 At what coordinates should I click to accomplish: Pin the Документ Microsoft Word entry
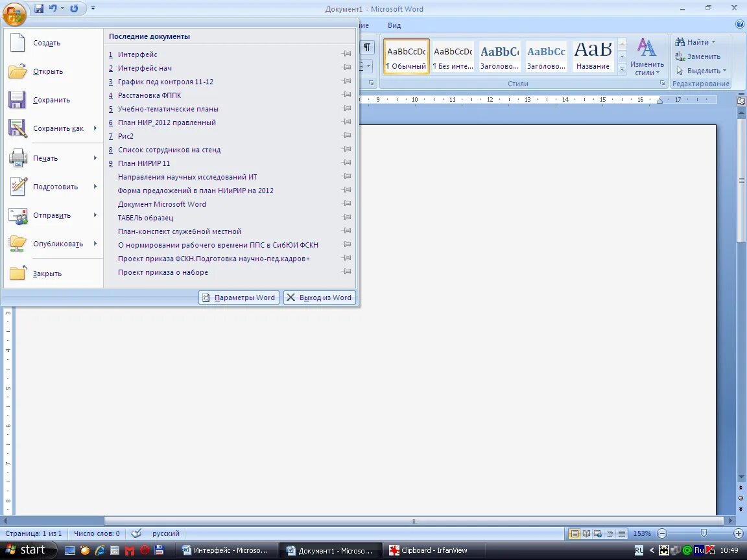pyautogui.click(x=347, y=204)
